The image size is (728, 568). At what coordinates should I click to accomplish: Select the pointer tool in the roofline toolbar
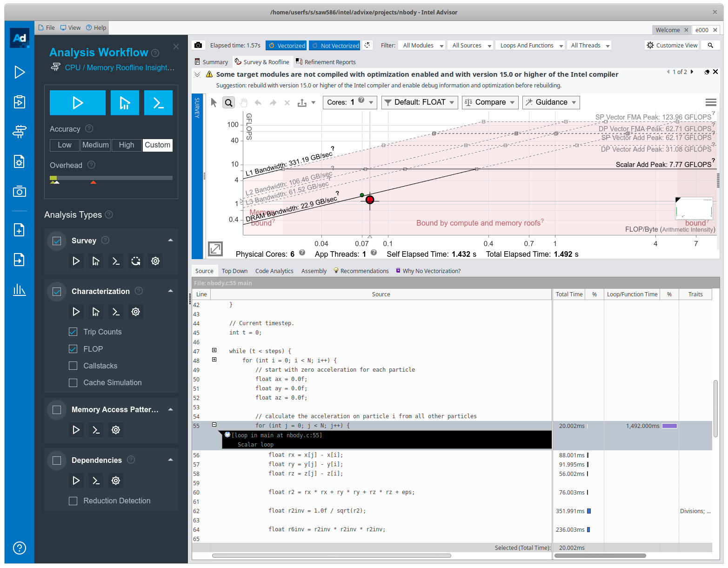click(214, 102)
